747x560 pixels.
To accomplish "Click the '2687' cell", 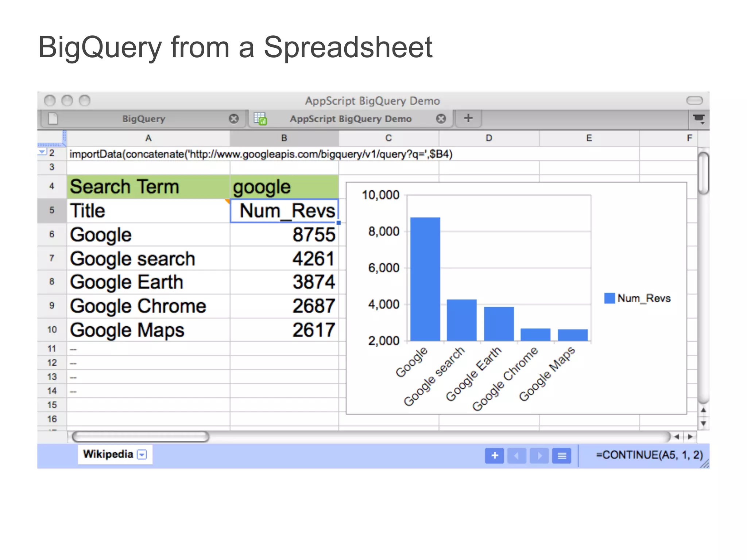I will pos(284,306).
